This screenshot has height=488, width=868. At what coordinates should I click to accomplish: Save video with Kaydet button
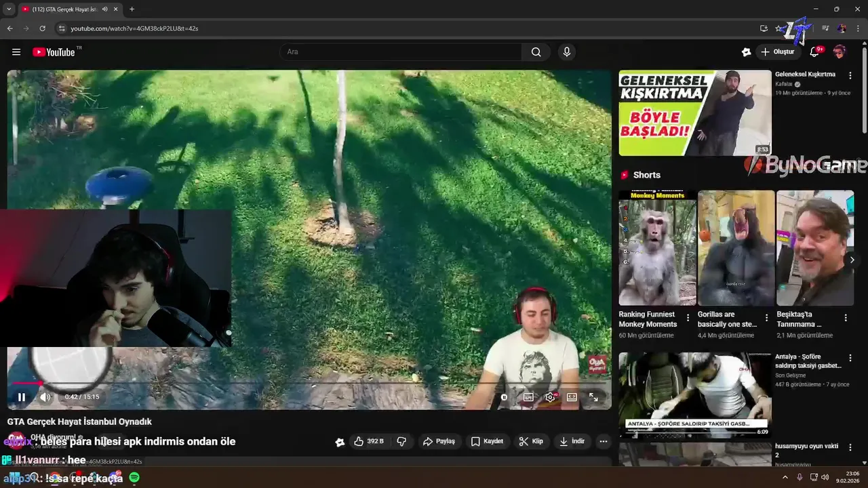tap(487, 441)
